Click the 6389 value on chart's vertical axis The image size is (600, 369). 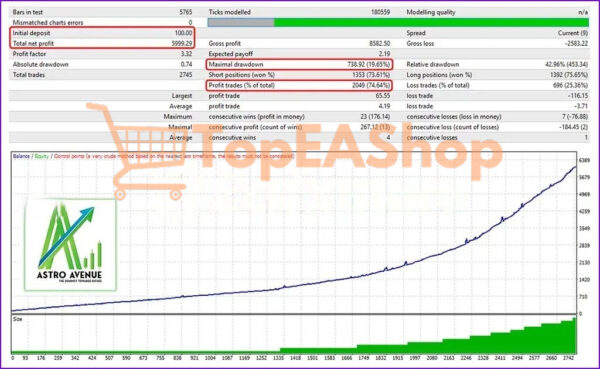584,160
